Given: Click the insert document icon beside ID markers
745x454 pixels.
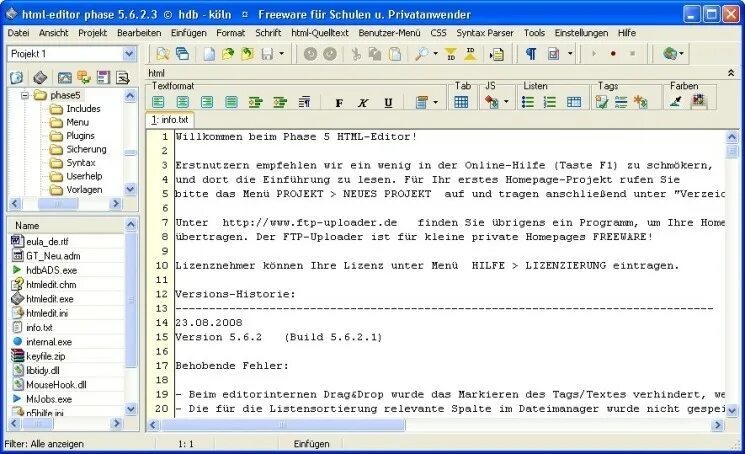Looking at the screenshot, I should [x=497, y=54].
